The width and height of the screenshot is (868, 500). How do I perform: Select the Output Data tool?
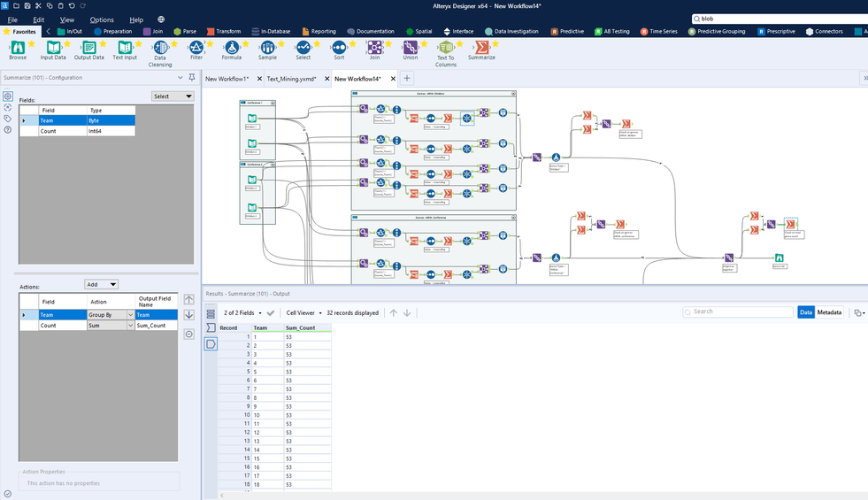coord(88,50)
